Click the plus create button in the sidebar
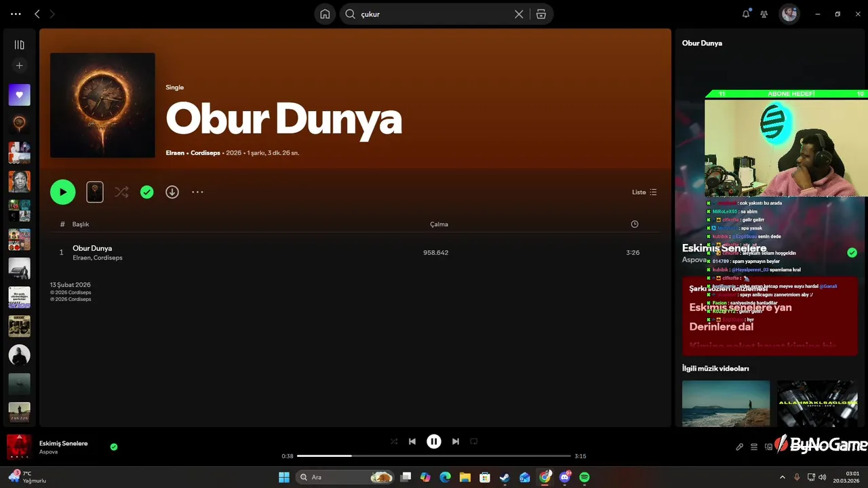Image resolution: width=868 pixels, height=488 pixels. click(x=19, y=66)
